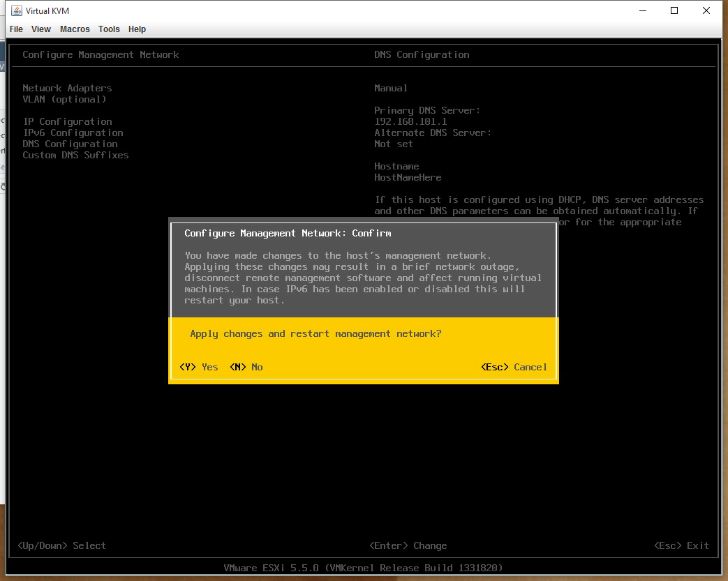Maximize the Virtual KVM window
This screenshot has height=581, width=728.
pyautogui.click(x=674, y=10)
